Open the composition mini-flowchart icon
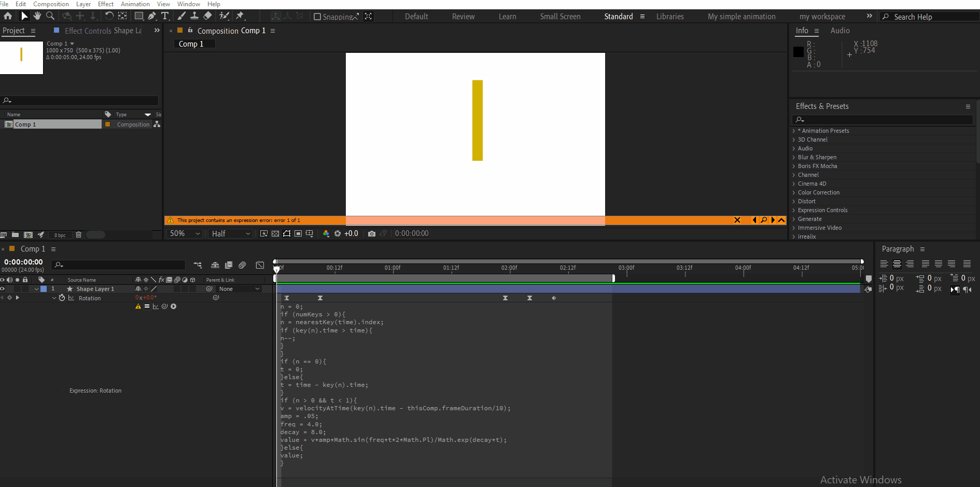The width and height of the screenshot is (980, 487). 198,265
